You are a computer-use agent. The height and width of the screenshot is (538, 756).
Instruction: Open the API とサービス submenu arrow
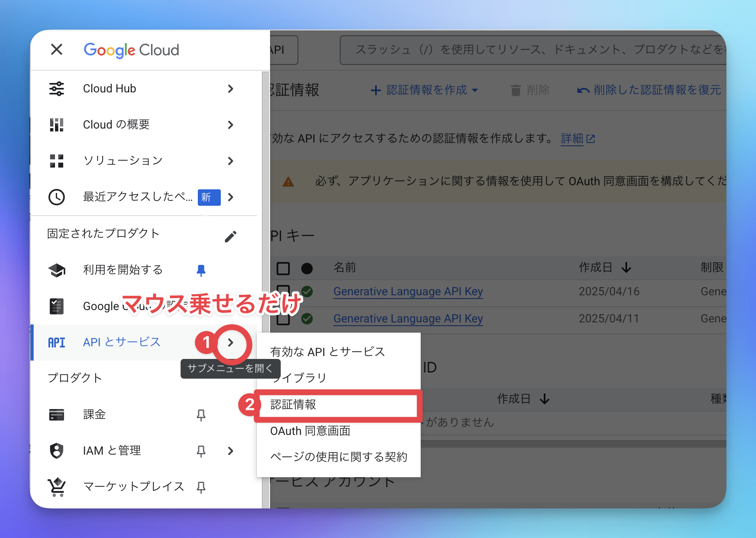(x=231, y=343)
